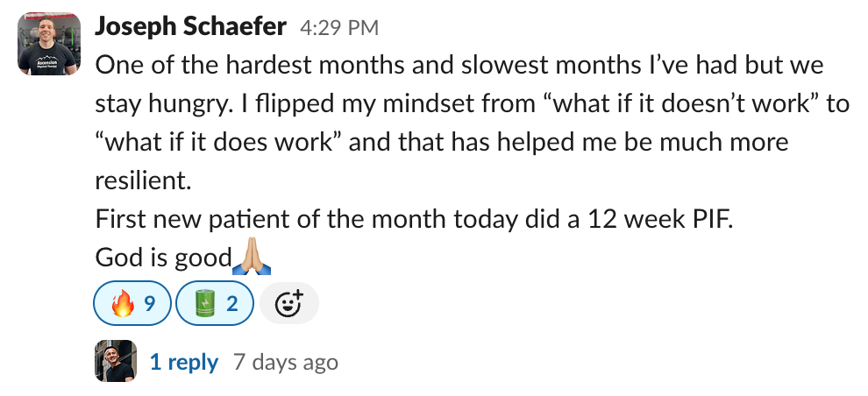Click the "7 days ago" thread label

tap(285, 362)
